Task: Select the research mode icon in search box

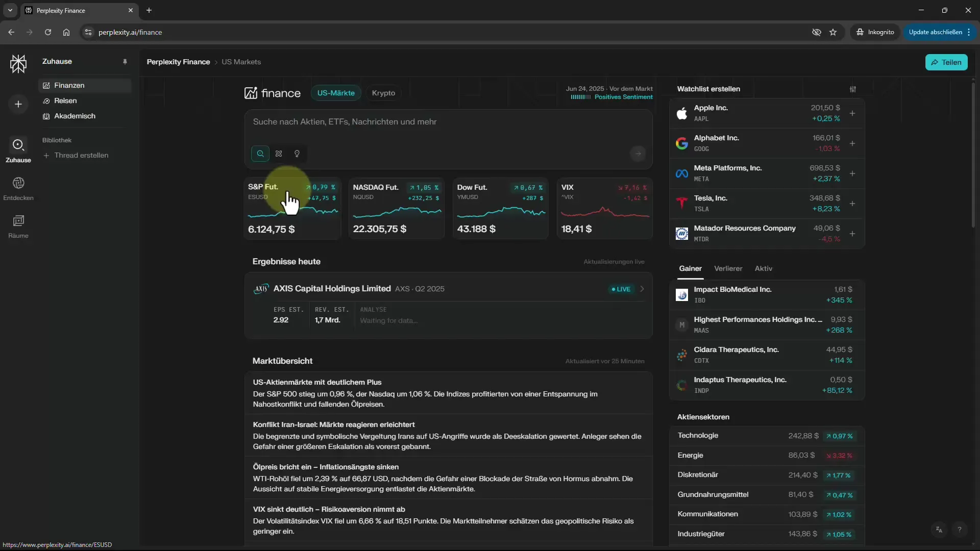Action: point(279,154)
